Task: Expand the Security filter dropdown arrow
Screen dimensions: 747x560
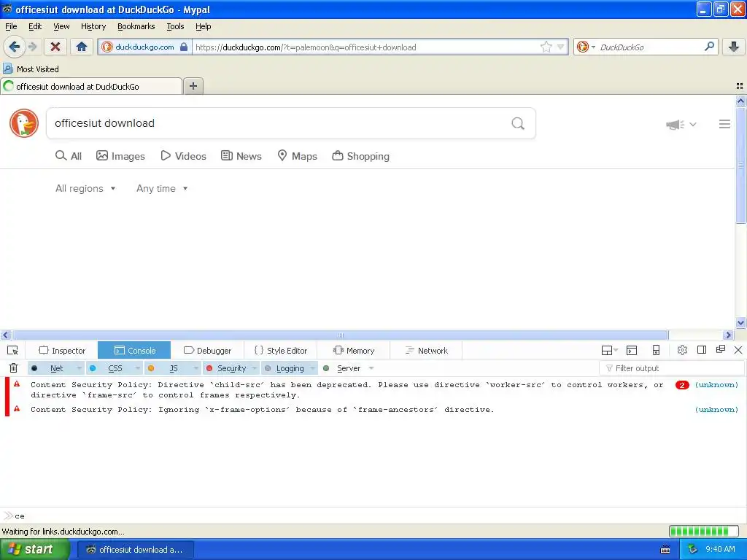Action: (x=255, y=368)
